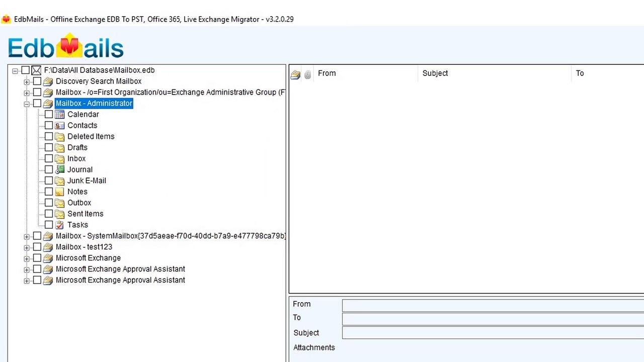Tick the Sent Items checkbox
The width and height of the screenshot is (644, 362).
pyautogui.click(x=48, y=214)
